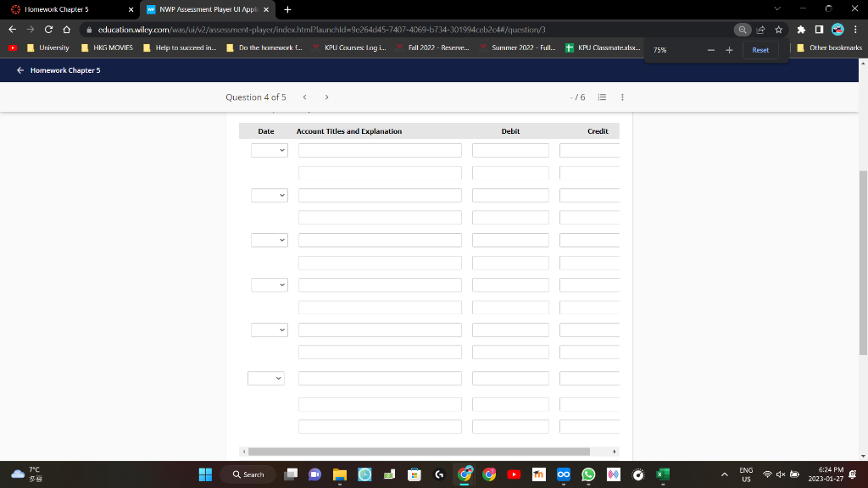Close the Homework Chapter 5 tab
The height and width of the screenshot is (488, 868).
tap(131, 9)
